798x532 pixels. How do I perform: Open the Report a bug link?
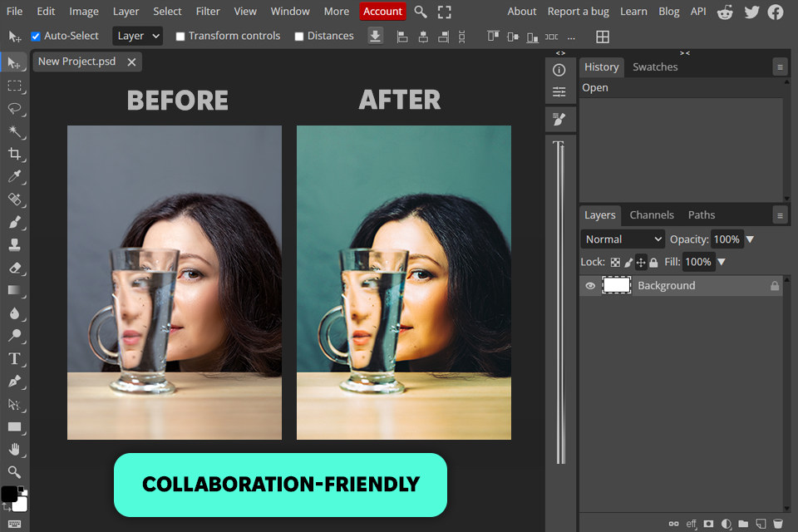(x=579, y=12)
